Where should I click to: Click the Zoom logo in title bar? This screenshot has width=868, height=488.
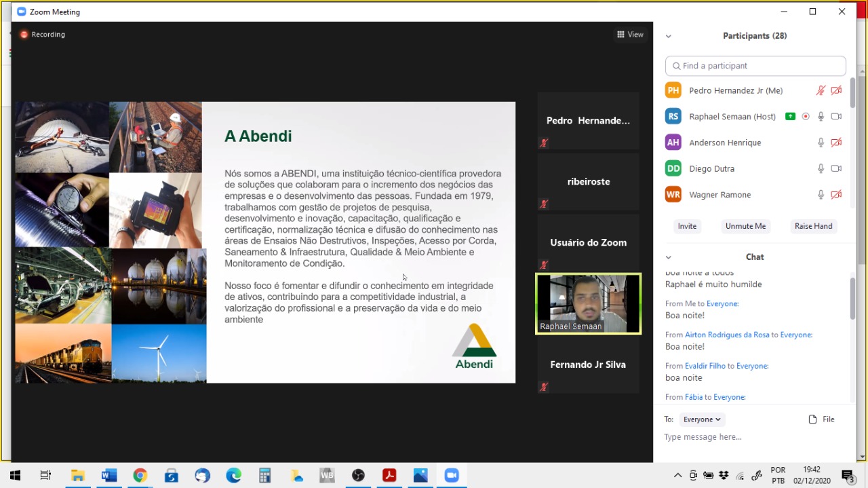(22, 12)
